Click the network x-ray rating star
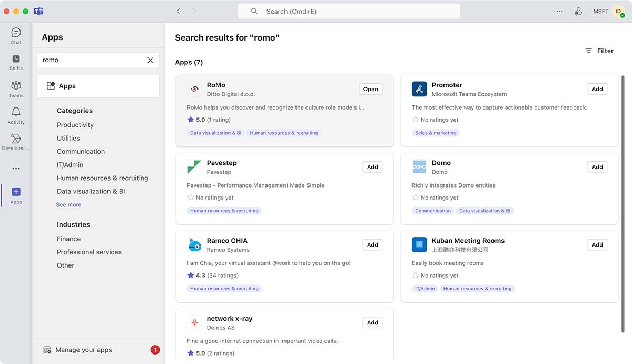The height and width of the screenshot is (364, 632). pos(191,353)
